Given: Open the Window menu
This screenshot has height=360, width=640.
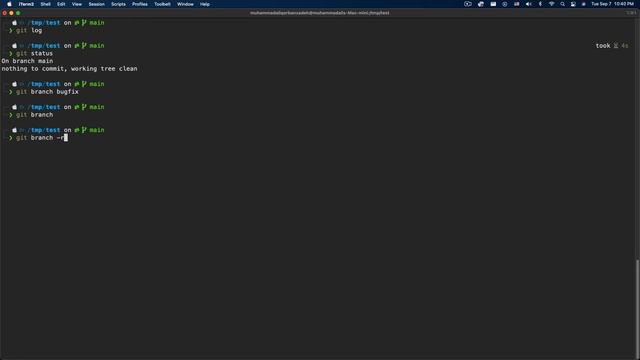Looking at the screenshot, I should 185,4.
